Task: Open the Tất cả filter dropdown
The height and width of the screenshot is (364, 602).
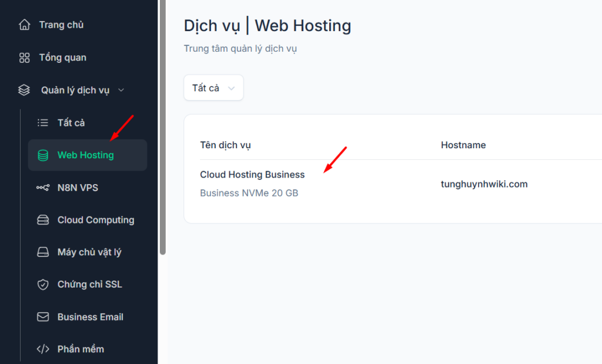Action: click(x=213, y=88)
